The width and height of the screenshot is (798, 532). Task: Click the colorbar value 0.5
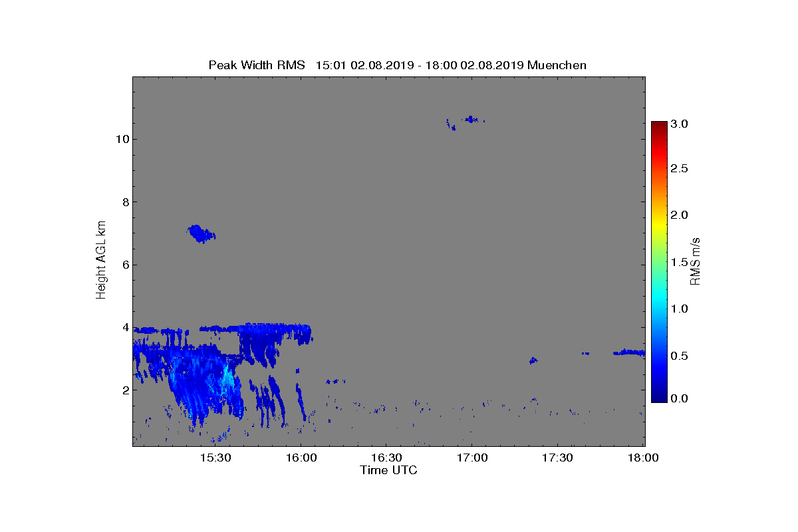[x=679, y=356]
